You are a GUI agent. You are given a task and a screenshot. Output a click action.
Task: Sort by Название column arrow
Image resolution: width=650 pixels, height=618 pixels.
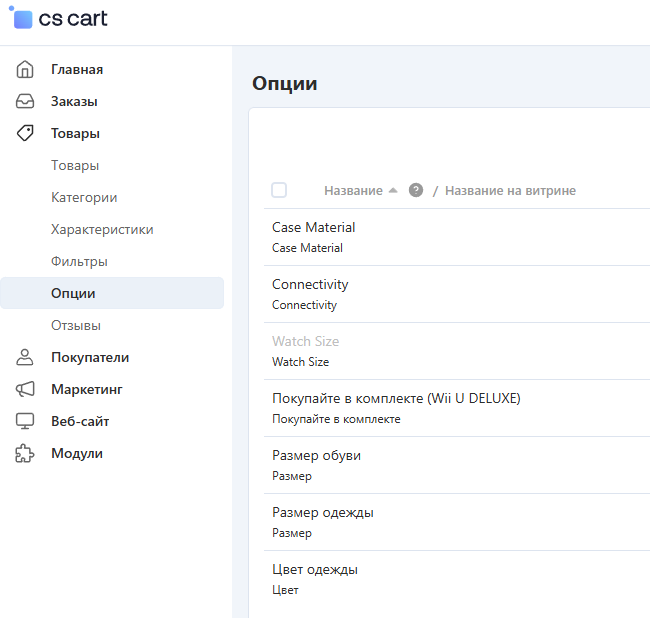(x=393, y=190)
